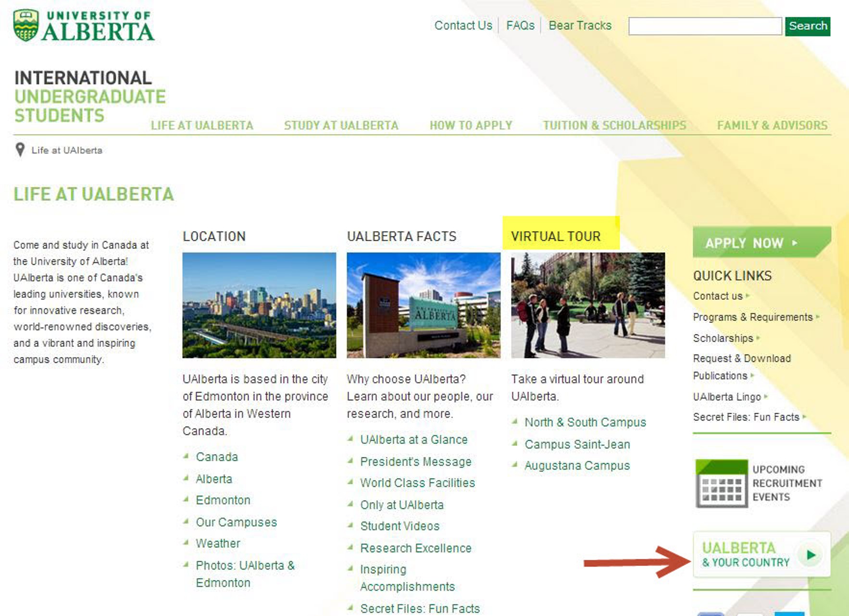Click the Quick Links heading
Screen dimensions: 849x616
coord(732,276)
